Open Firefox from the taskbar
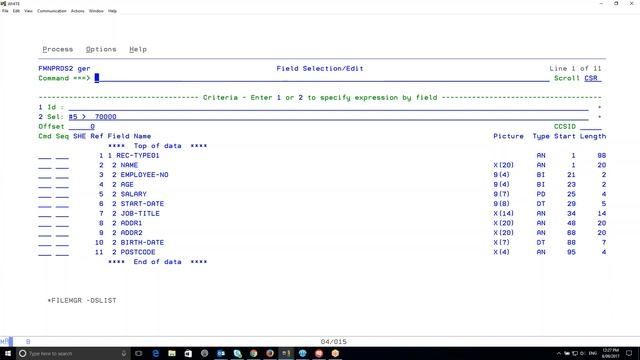Image resolution: width=640 pixels, height=360 pixels. click(x=270, y=353)
